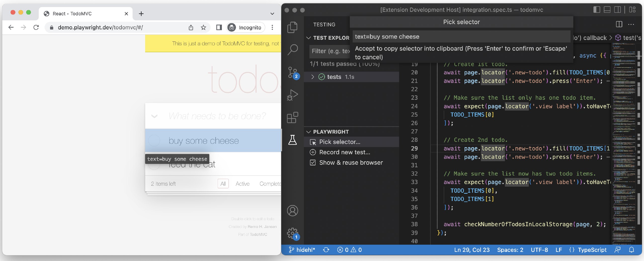Open the Search view in VS Code
The height and width of the screenshot is (261, 644).
[x=292, y=50]
